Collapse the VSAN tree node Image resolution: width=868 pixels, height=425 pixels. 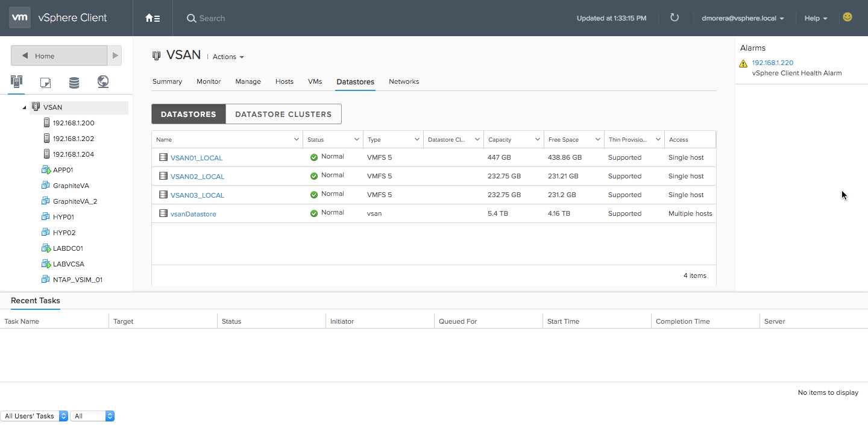point(24,107)
